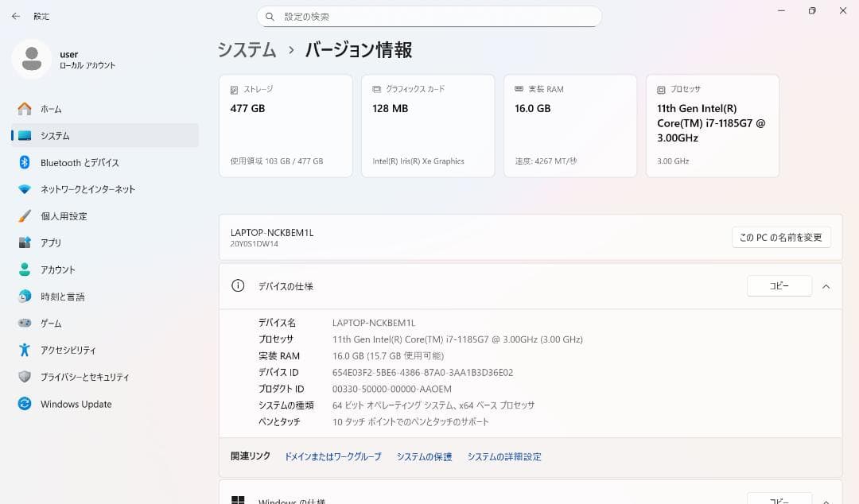859x504 pixels.
Task: Select ホーム in the navigation pane
Action: [x=23, y=109]
